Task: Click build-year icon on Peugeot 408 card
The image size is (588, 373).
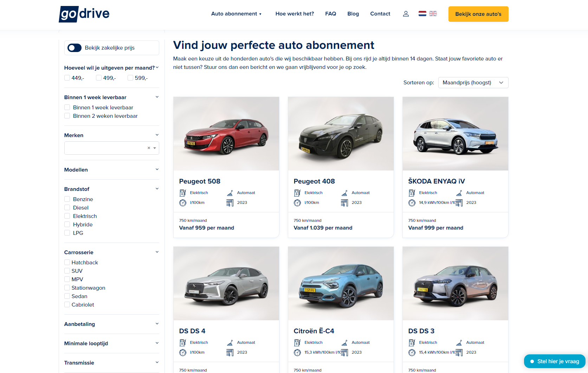Action: (344, 202)
